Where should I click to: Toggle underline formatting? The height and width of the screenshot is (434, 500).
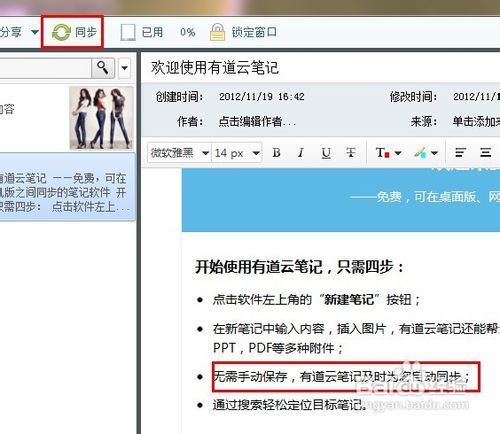326,153
